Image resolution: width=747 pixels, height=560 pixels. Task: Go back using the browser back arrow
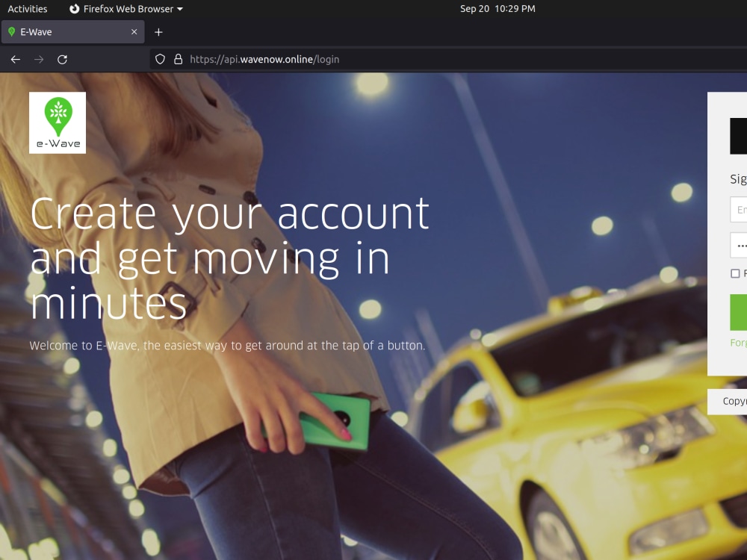pyautogui.click(x=16, y=60)
